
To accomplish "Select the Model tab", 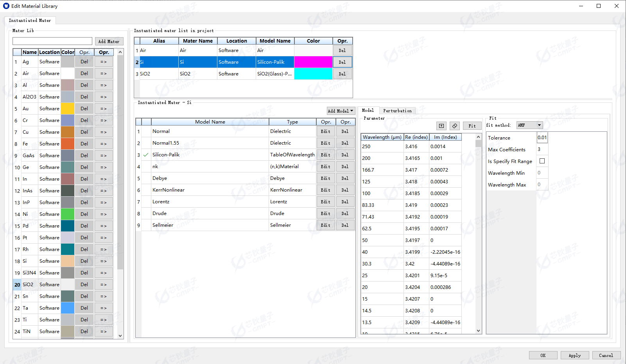I will 368,110.
